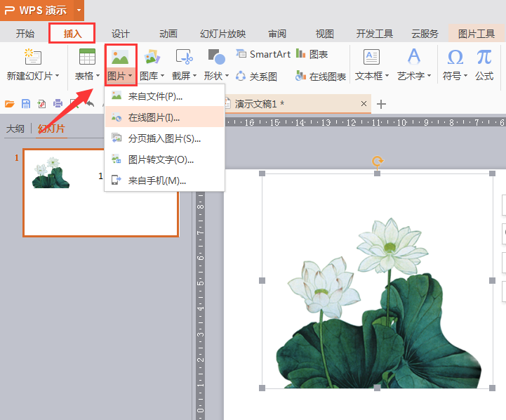The width and height of the screenshot is (506, 420).
Task: Expand the 艺术字 dropdown arrow
Action: 429,76
